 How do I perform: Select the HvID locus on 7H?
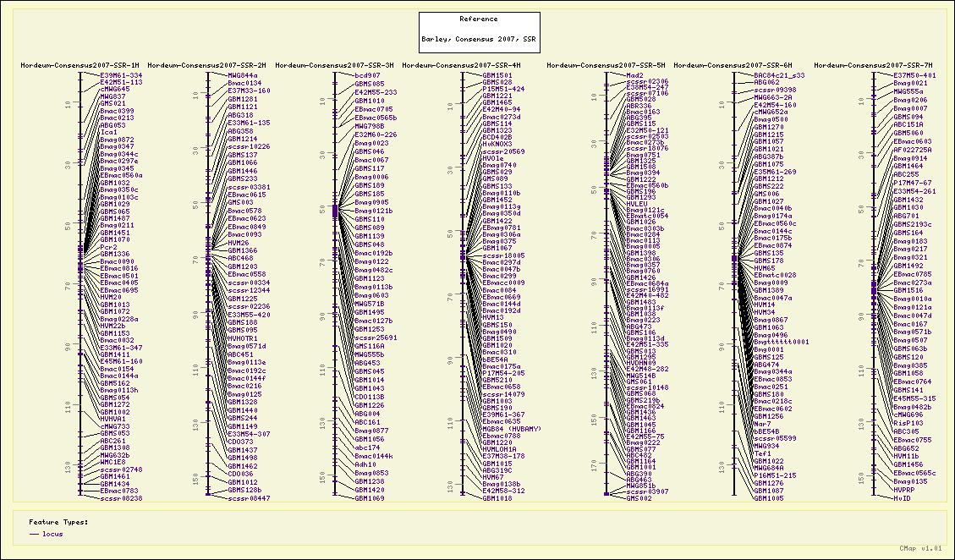pyautogui.click(x=902, y=498)
